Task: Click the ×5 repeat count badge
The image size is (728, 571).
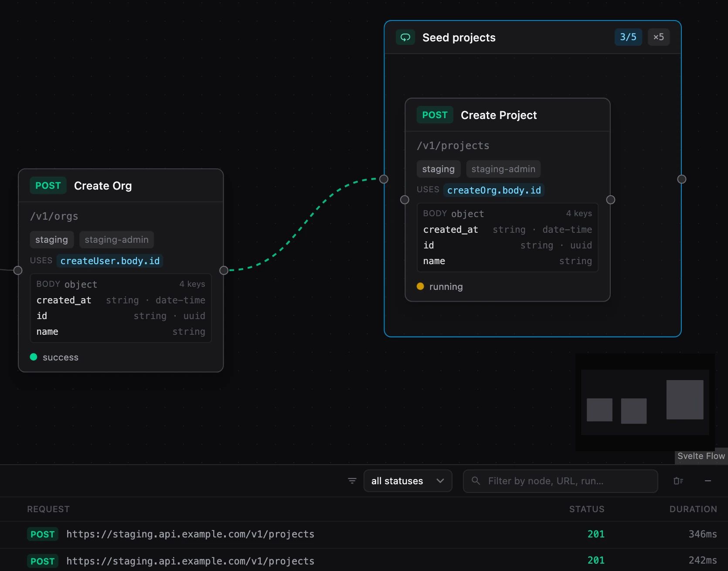Action: [x=658, y=37]
